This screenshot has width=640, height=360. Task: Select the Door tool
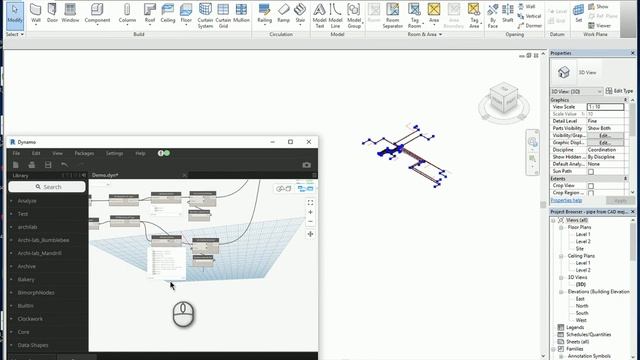point(52,13)
